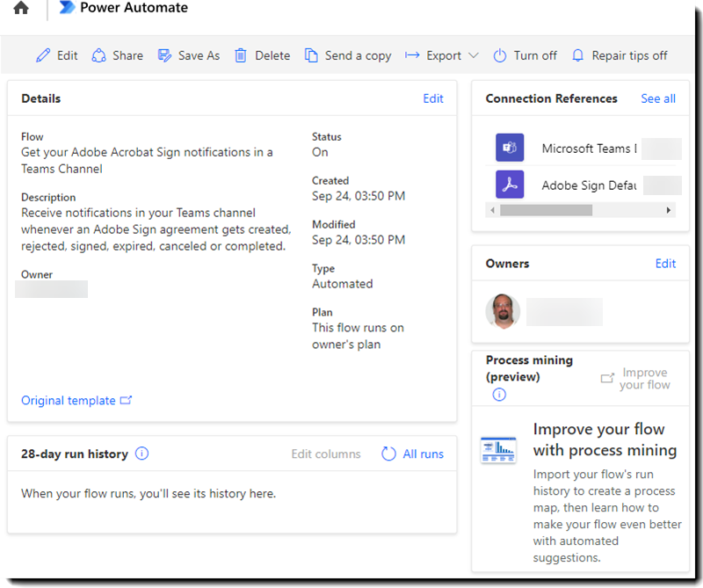Image resolution: width=703 pixels, height=588 pixels.
Task: Open See all connection references
Action: 657,98
